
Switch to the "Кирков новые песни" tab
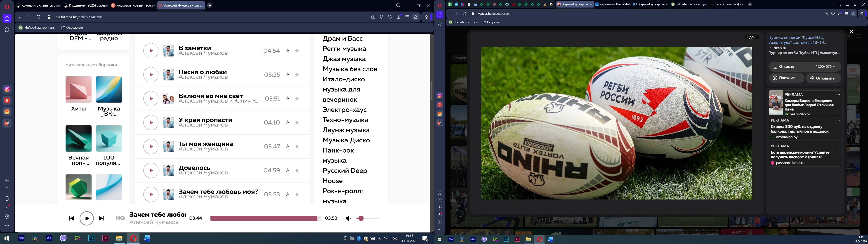pos(133,5)
